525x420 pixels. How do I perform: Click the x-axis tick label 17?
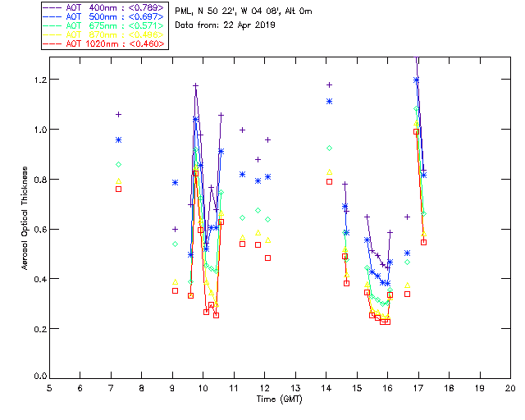(418, 388)
